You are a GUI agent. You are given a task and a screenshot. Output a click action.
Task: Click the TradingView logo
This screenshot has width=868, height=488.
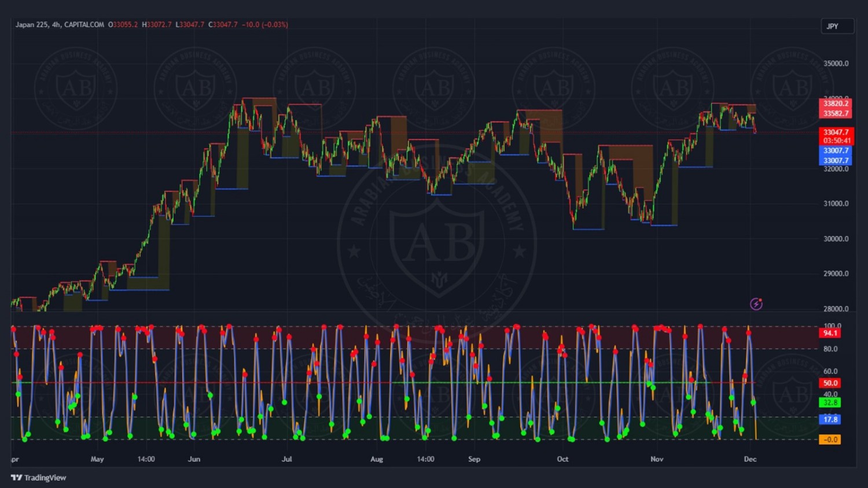(x=38, y=478)
